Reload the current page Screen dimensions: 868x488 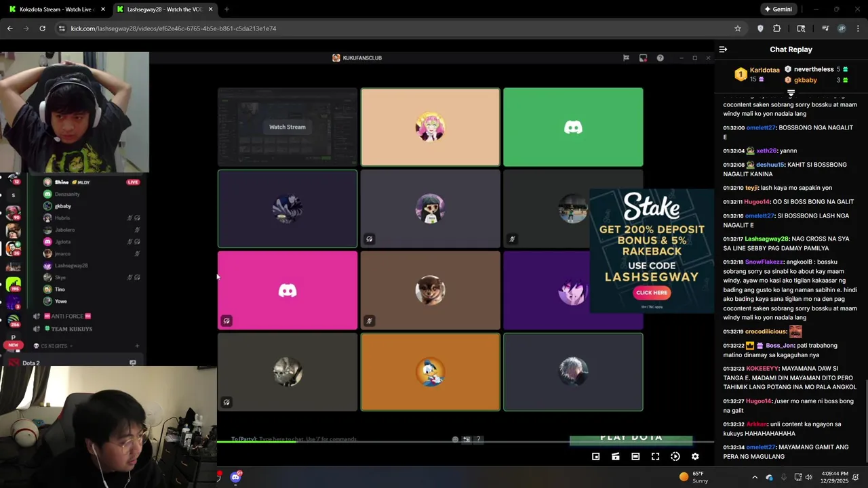[42, 28]
